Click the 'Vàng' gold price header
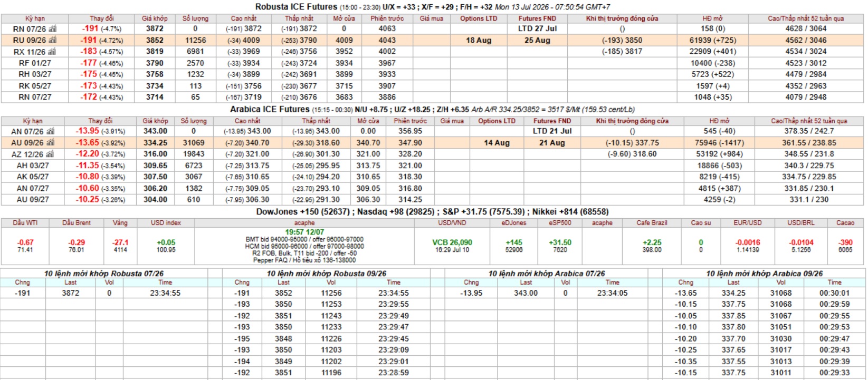 (120, 223)
